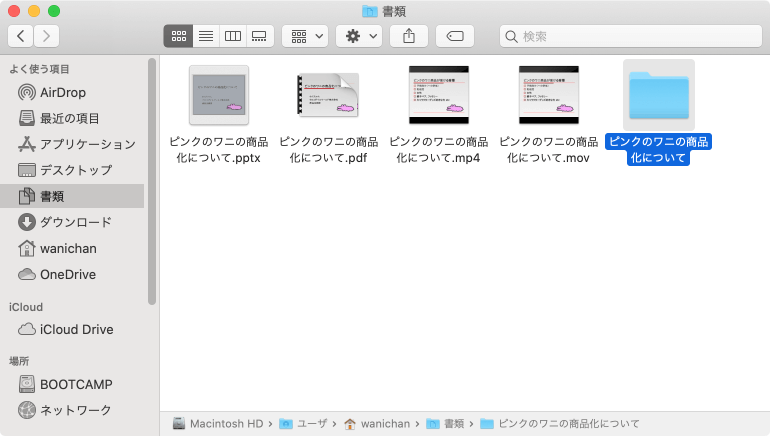Open the gear action menu
Viewport: 770px width, 436px height.
[x=359, y=36]
